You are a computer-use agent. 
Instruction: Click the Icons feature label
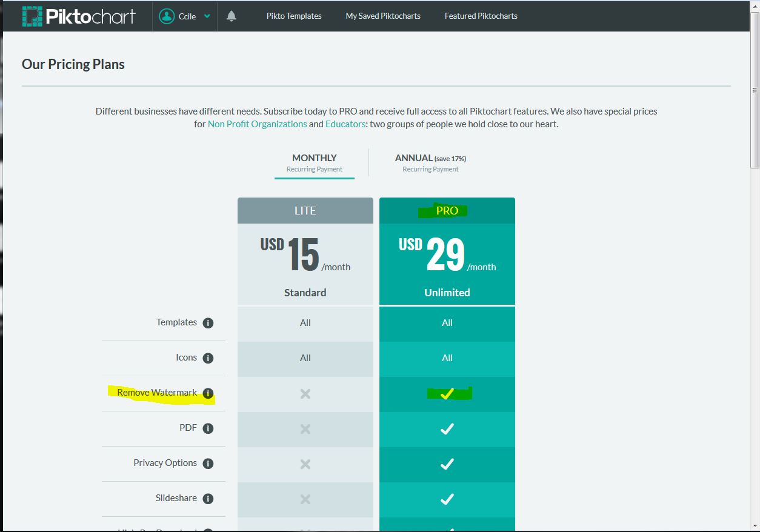coord(186,357)
